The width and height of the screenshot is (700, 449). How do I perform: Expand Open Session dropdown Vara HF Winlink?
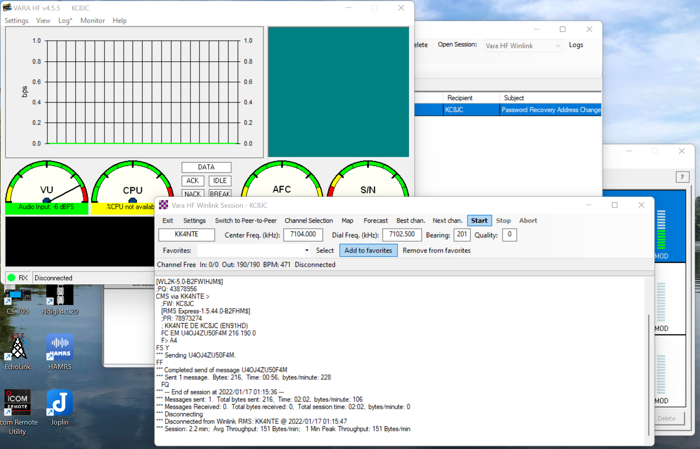(523, 46)
